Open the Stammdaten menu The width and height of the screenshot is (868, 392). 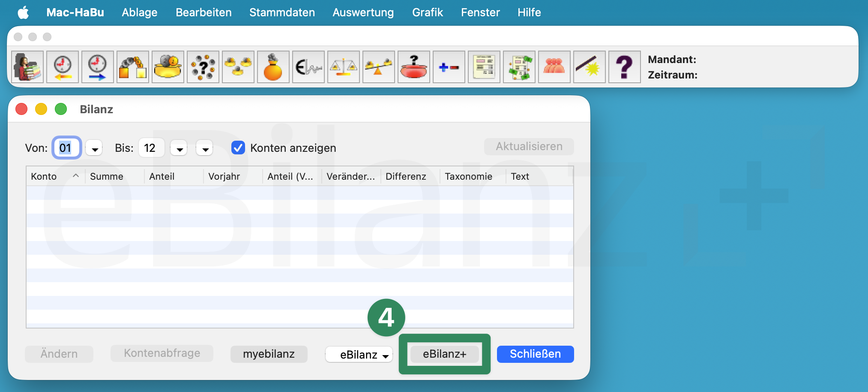pyautogui.click(x=282, y=12)
